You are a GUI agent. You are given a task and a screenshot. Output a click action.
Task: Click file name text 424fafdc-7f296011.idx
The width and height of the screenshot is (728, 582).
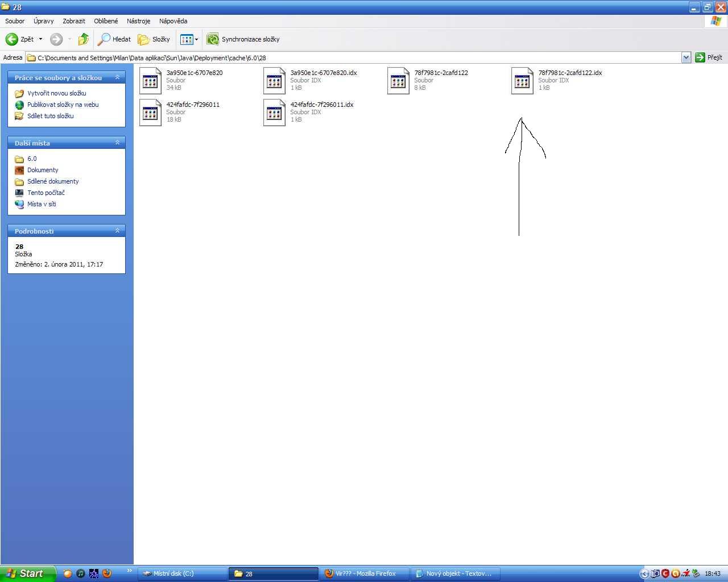tap(322, 105)
